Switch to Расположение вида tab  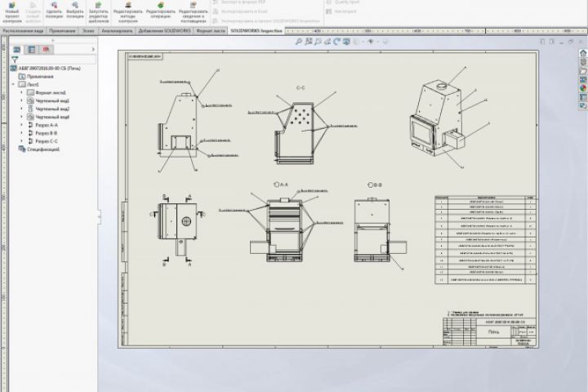(23, 31)
